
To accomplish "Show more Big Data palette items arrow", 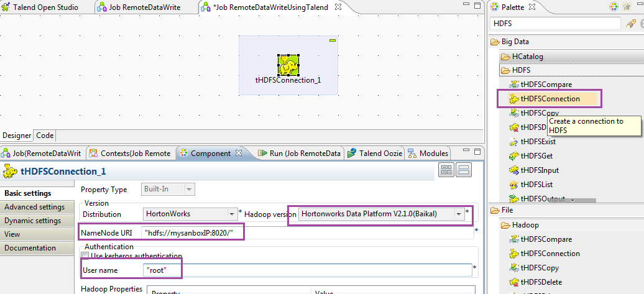I will (x=573, y=200).
